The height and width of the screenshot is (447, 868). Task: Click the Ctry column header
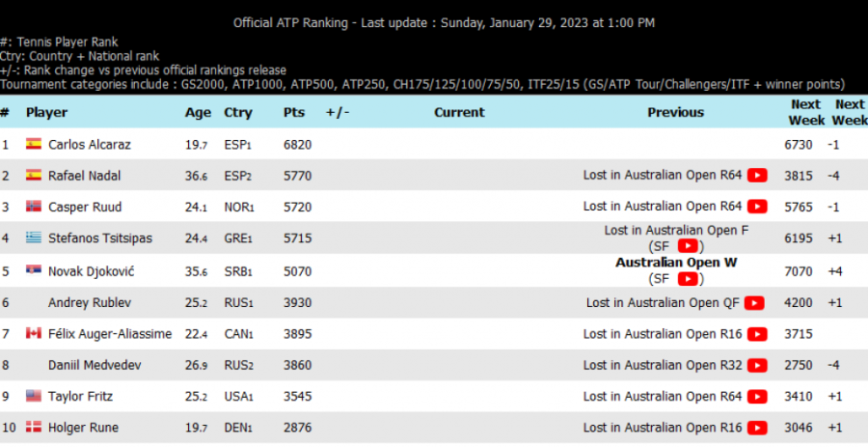237,112
